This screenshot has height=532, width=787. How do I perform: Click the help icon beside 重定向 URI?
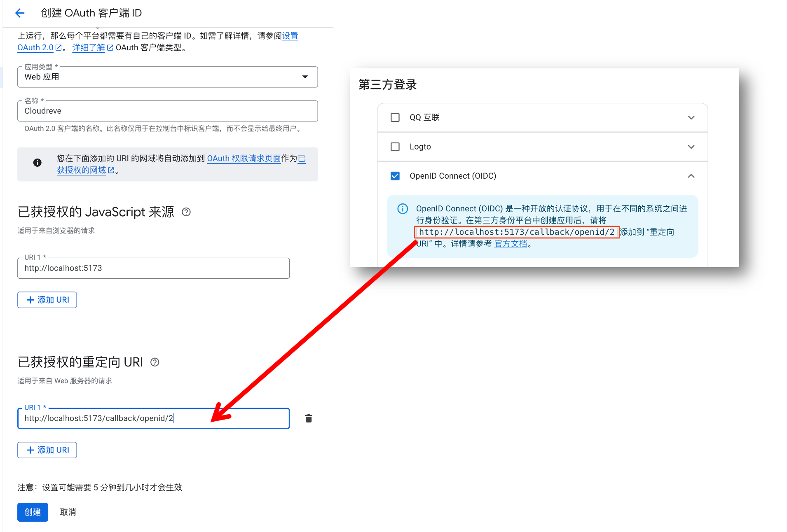click(x=155, y=362)
